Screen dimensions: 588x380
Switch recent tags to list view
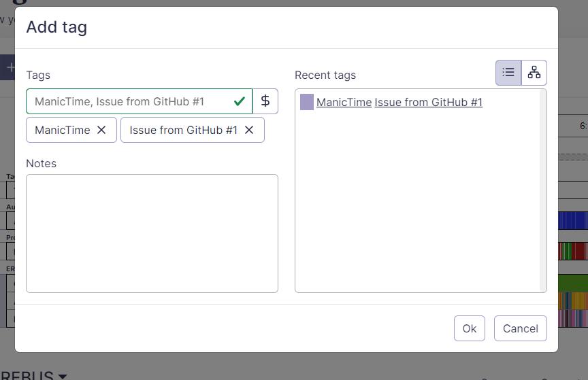coord(508,73)
